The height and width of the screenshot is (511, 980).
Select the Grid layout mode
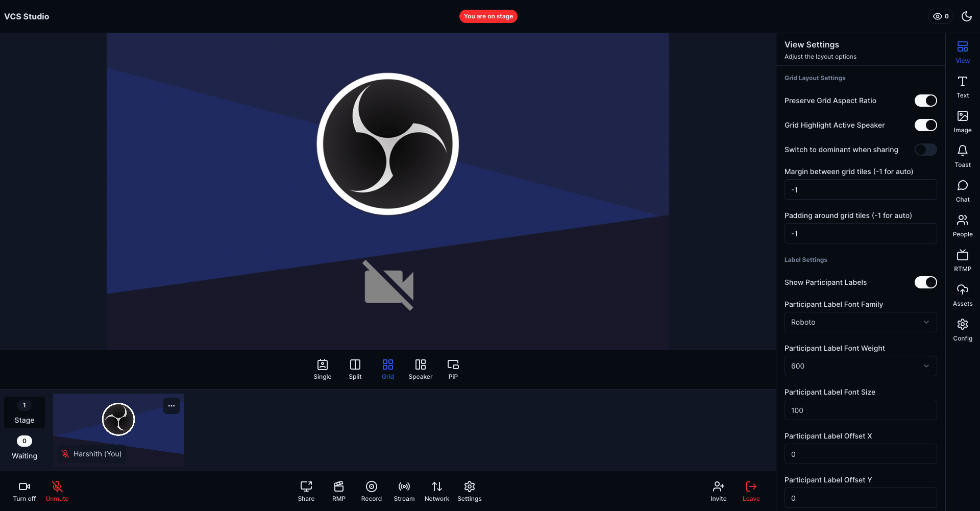pyautogui.click(x=388, y=369)
